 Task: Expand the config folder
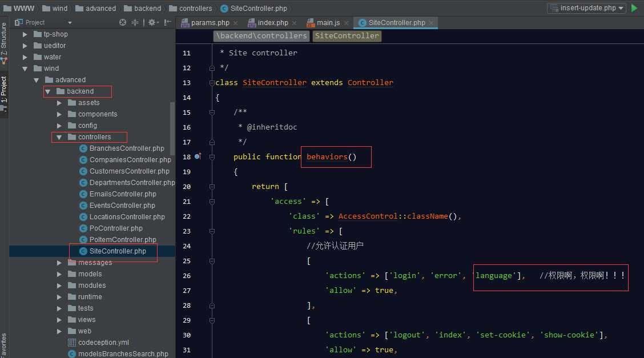tap(59, 126)
